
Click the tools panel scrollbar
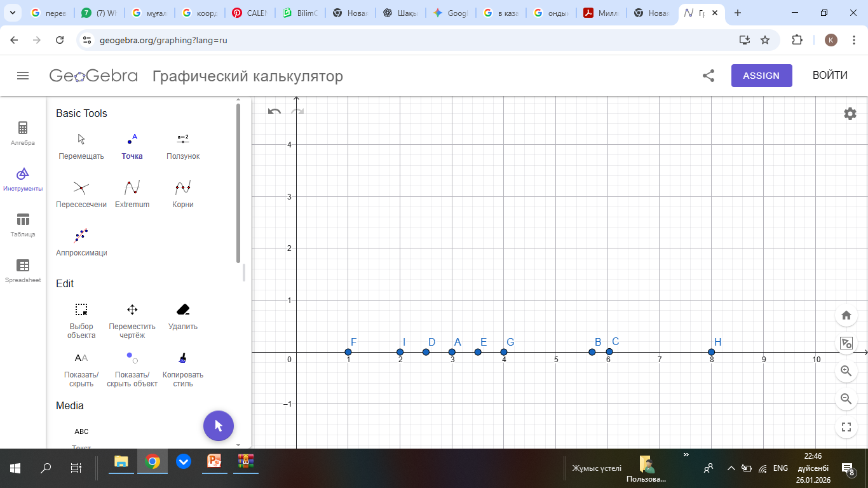click(x=238, y=183)
